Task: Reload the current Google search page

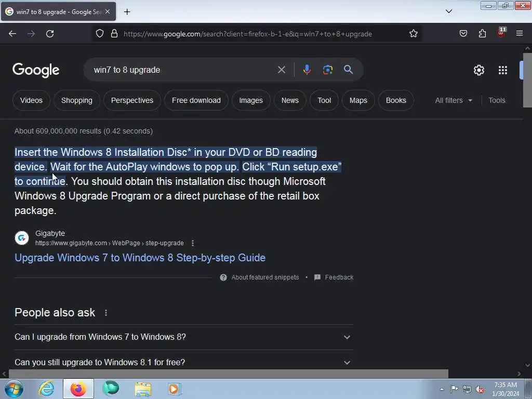Action: [x=50, y=34]
